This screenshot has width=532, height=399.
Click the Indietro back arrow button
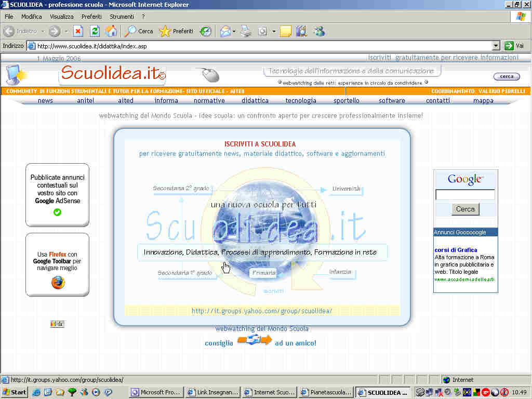coord(20,31)
